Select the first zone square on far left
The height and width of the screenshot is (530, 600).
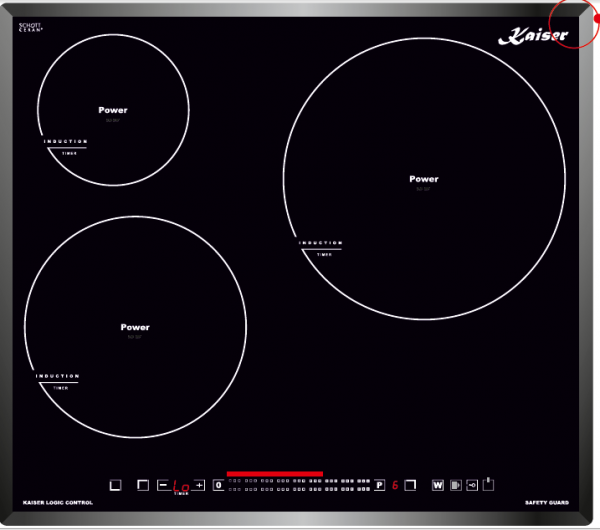pyautogui.click(x=115, y=485)
